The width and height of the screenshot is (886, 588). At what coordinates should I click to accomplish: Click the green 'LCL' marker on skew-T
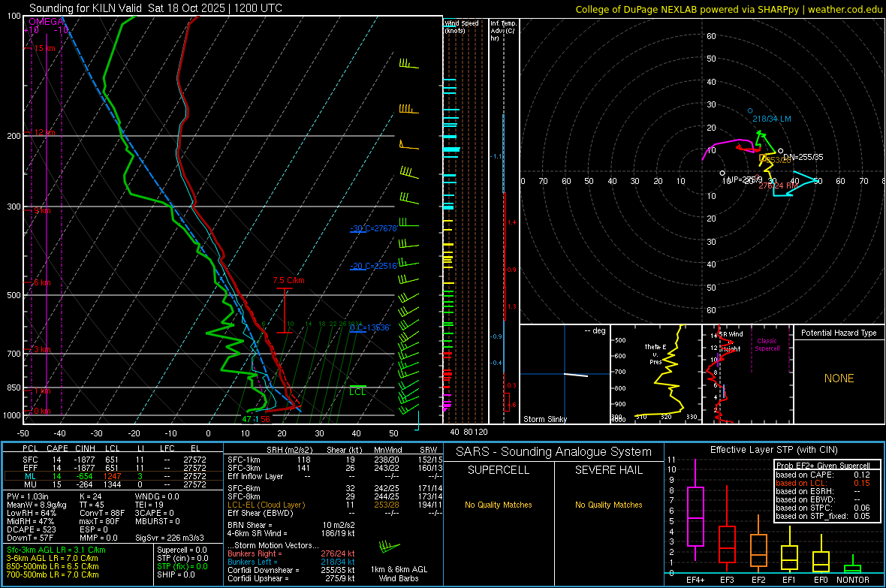click(357, 391)
